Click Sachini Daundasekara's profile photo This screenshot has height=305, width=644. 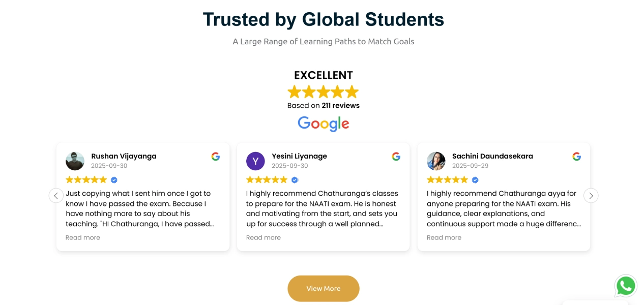pyautogui.click(x=436, y=161)
